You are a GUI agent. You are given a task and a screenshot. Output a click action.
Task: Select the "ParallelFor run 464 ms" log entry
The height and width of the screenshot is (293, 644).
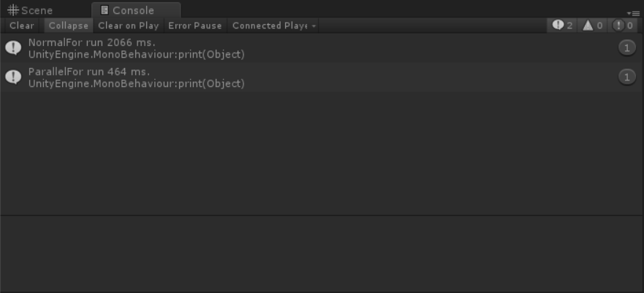click(x=292, y=77)
